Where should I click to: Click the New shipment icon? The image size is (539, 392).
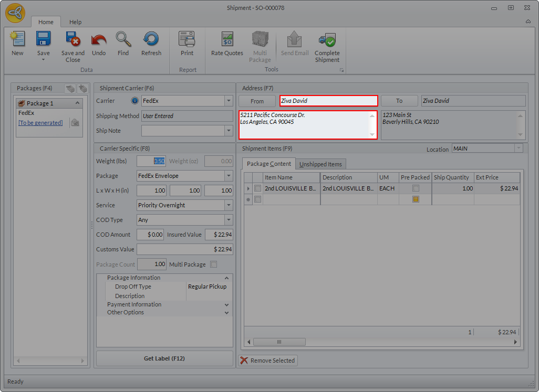coord(17,40)
